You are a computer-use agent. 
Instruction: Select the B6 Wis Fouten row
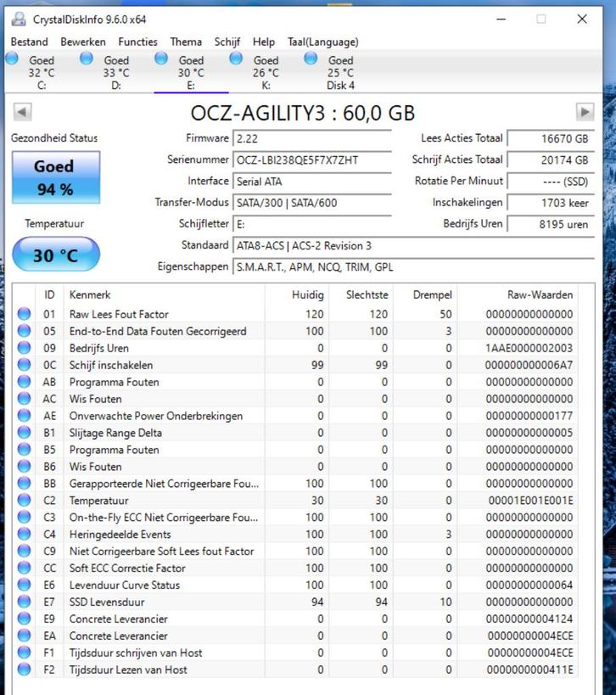(295, 466)
